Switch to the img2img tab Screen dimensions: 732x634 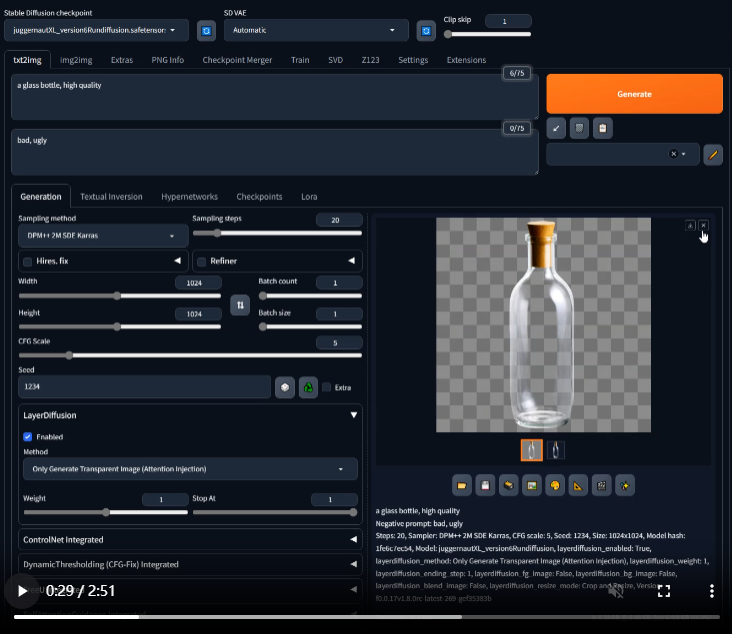tap(76, 60)
